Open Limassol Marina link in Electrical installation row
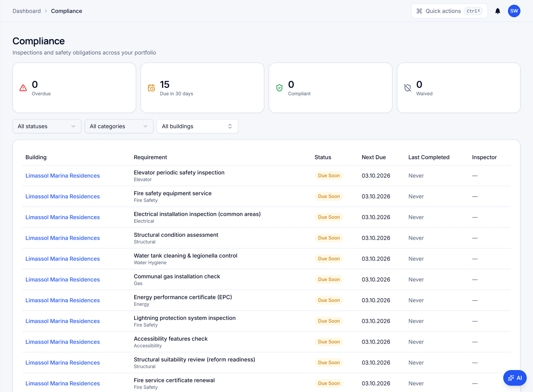Screen dimensions: 533x392 click(63, 217)
